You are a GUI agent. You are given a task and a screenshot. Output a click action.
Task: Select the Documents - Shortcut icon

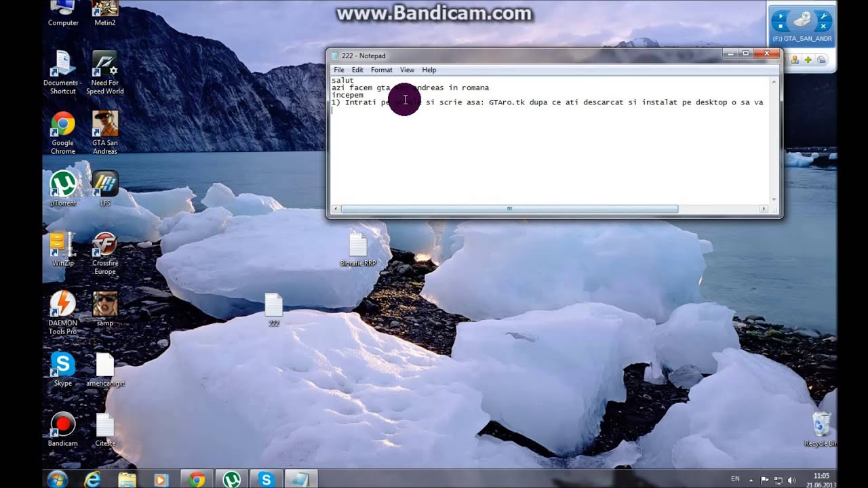pyautogui.click(x=62, y=73)
